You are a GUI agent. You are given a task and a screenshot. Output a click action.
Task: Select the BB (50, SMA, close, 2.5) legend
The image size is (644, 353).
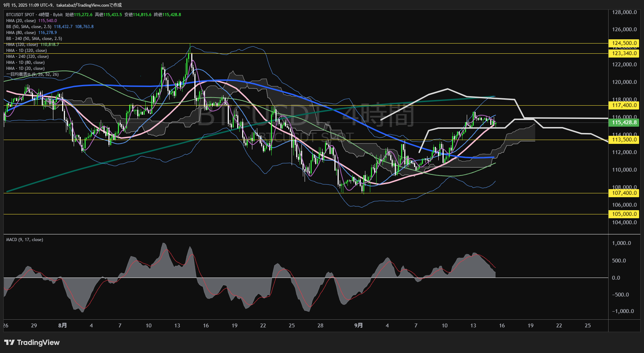click(29, 27)
